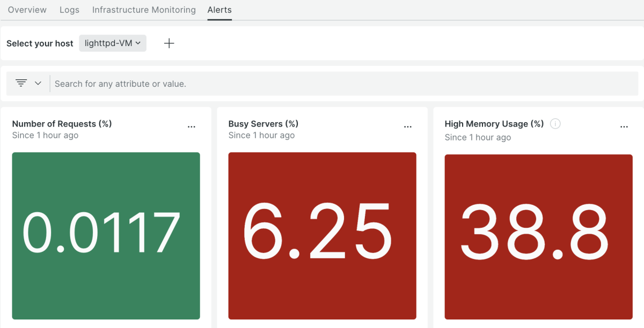The width and height of the screenshot is (644, 328).
Task: Click the red 38.8 memory usage tile
Action: (x=538, y=236)
